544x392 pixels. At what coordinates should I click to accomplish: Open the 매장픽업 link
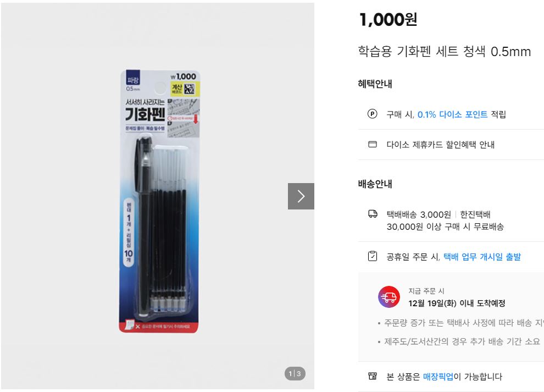[x=438, y=377]
